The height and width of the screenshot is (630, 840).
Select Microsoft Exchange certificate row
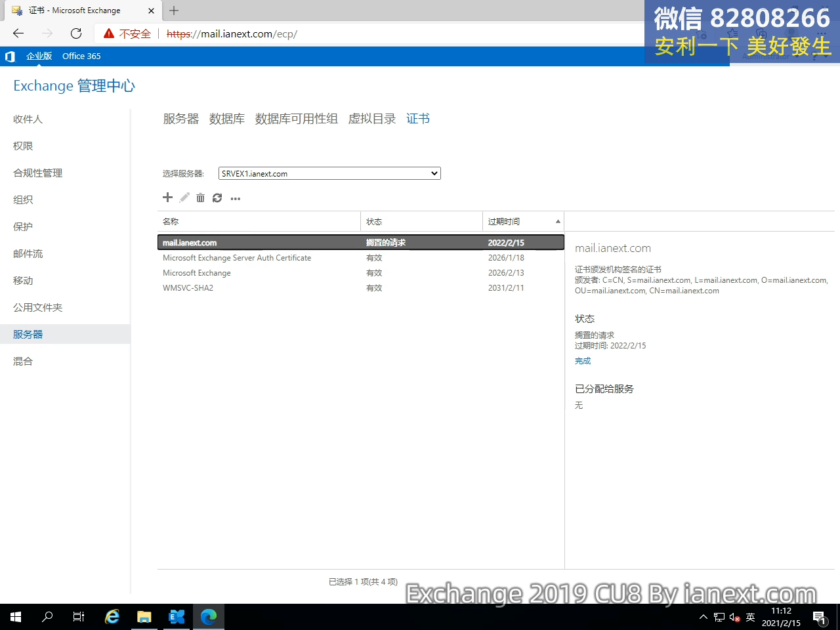pyautogui.click(x=361, y=273)
